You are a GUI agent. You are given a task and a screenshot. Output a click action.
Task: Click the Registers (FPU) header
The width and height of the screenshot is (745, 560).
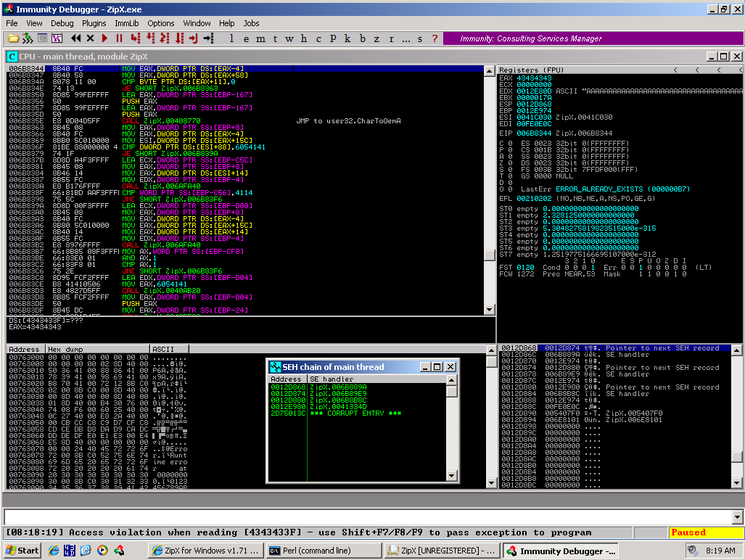[x=531, y=70]
